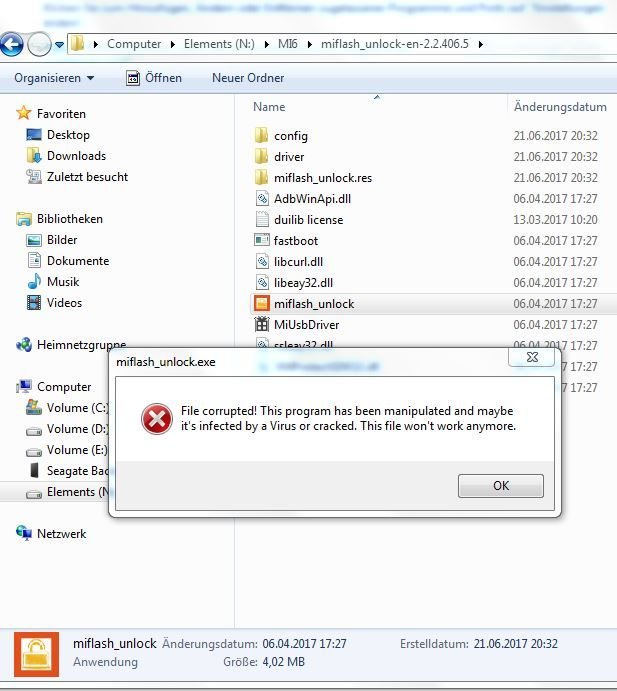
Task: Open the Organisieren dropdown menu
Action: [54, 78]
